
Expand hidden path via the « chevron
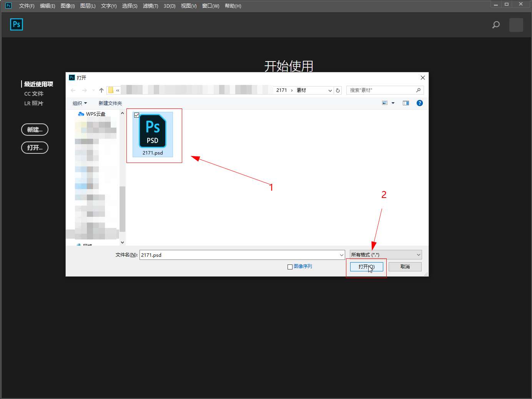[118, 90]
